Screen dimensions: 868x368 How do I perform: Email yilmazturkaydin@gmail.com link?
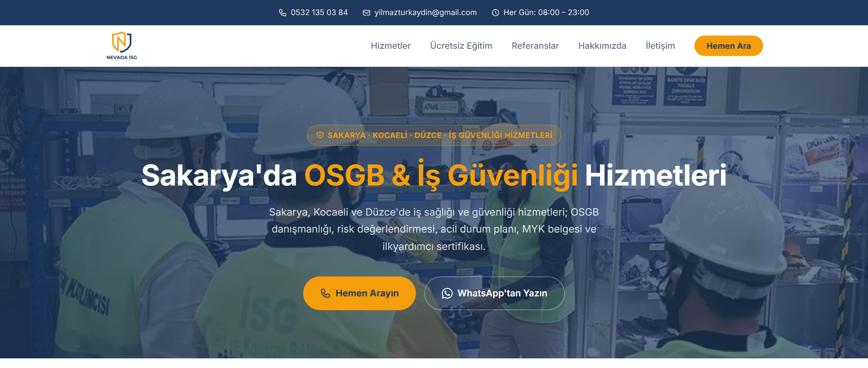pos(426,12)
